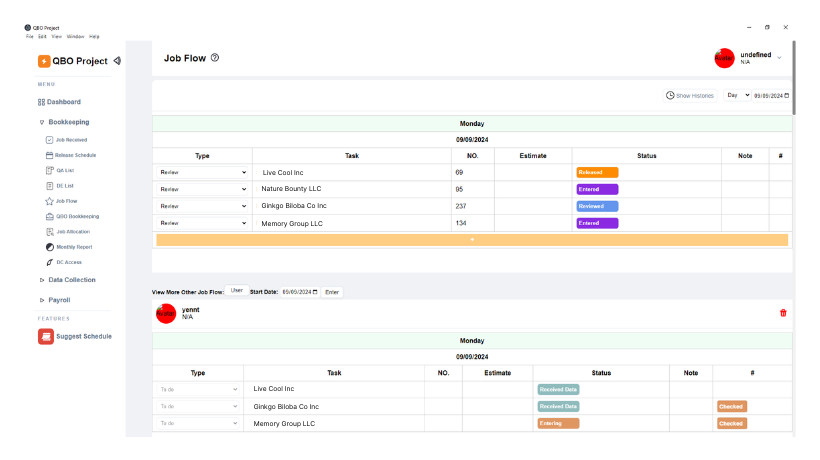Open Job Received in the sidebar
This screenshot has height=460, width=820.
71,140
